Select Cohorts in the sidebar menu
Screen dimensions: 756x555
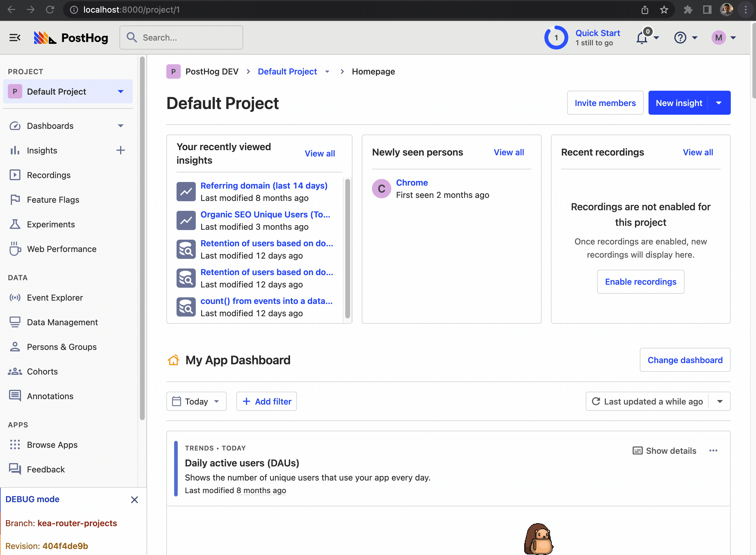[x=42, y=372]
